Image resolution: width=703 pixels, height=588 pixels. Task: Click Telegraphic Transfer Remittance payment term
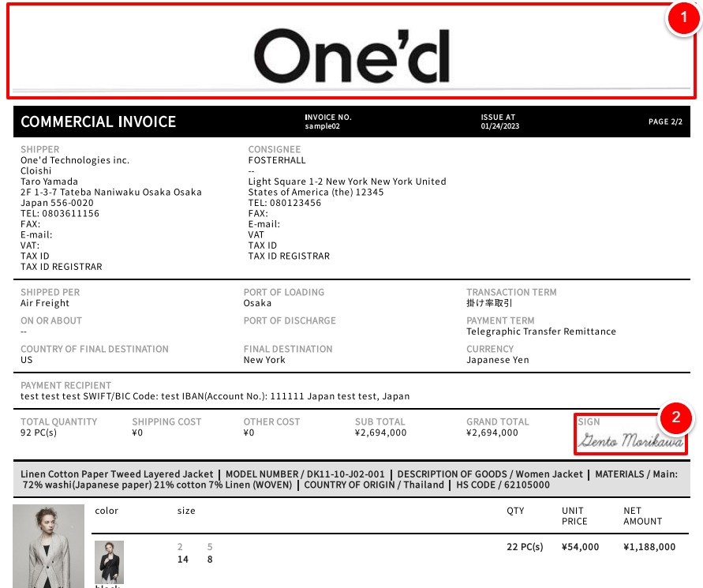pyautogui.click(x=541, y=331)
